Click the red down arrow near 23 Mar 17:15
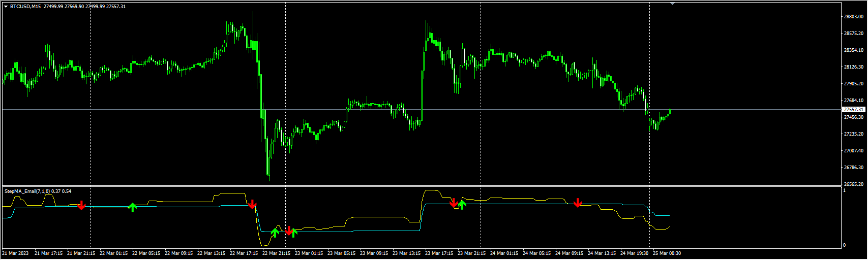The image size is (868, 260). [454, 203]
